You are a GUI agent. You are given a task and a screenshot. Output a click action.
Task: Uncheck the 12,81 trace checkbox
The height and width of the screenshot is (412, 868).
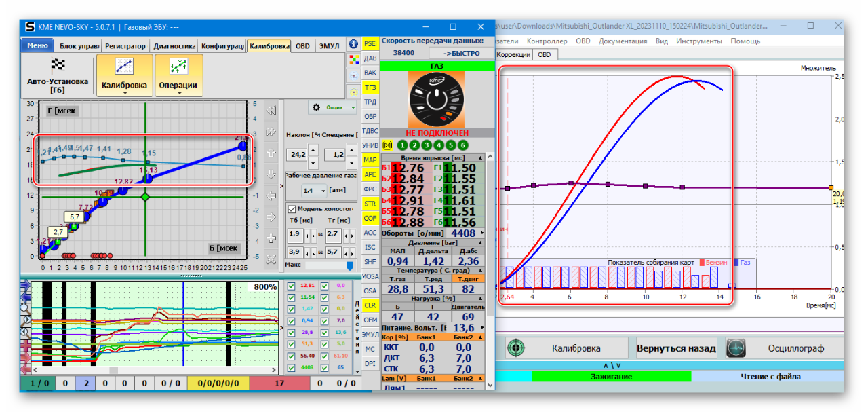(x=291, y=286)
